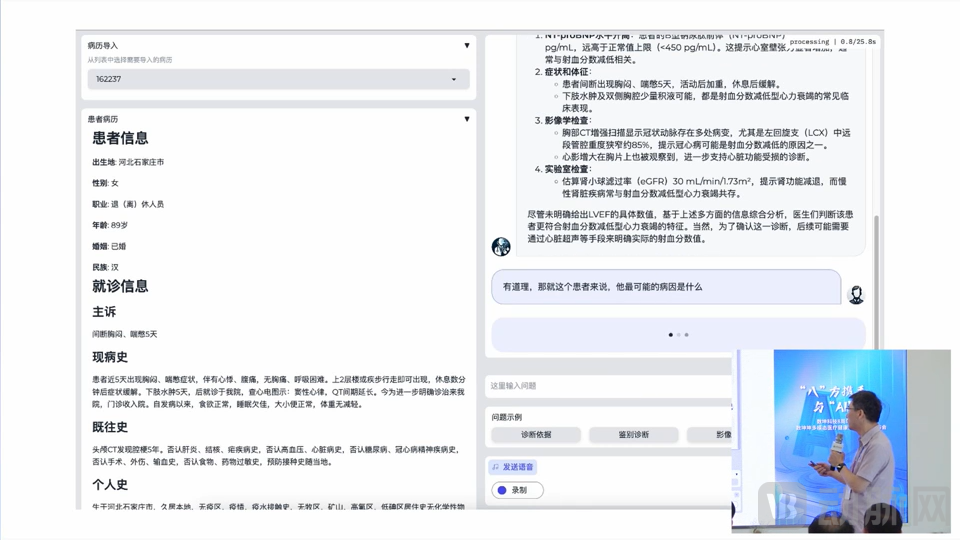
Task: Click the AI assistant avatar icon
Action: [x=501, y=246]
